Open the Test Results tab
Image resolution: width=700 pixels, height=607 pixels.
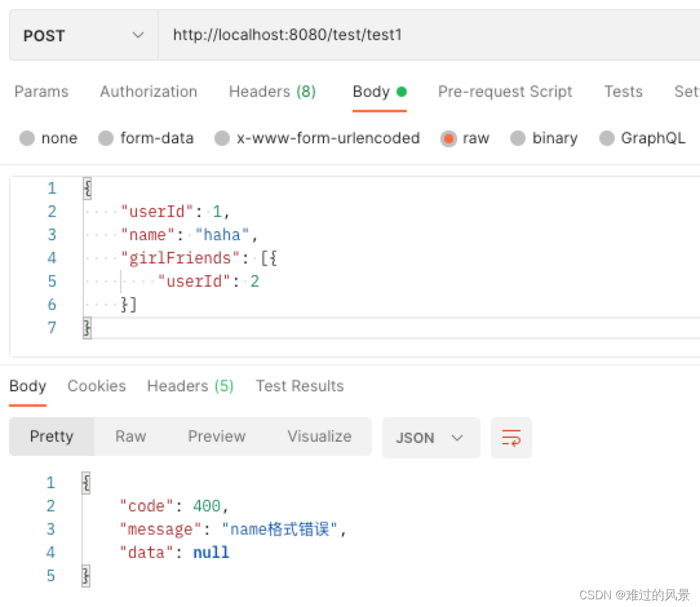300,386
